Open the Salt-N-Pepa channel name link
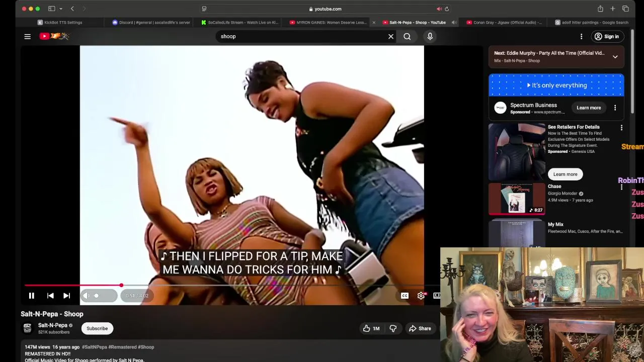This screenshot has width=644, height=362. pos(53,325)
